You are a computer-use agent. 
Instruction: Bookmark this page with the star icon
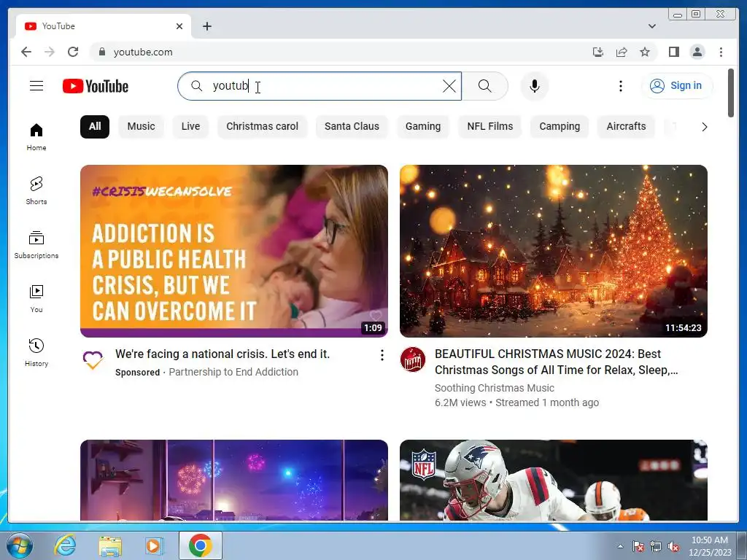(x=645, y=52)
